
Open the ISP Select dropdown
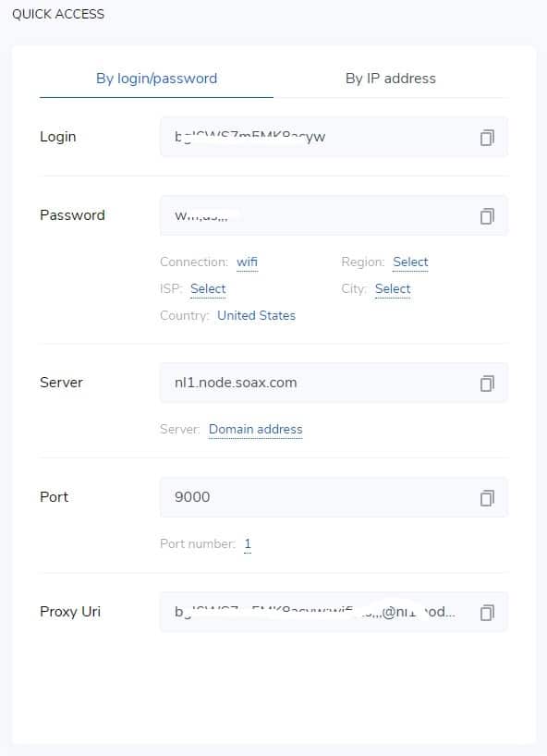click(x=208, y=288)
